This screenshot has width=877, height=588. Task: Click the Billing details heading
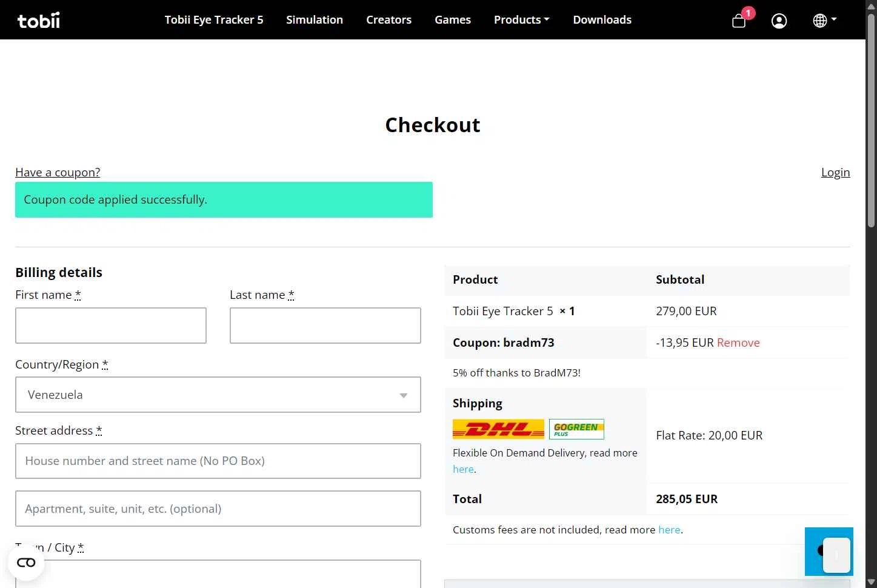59,272
